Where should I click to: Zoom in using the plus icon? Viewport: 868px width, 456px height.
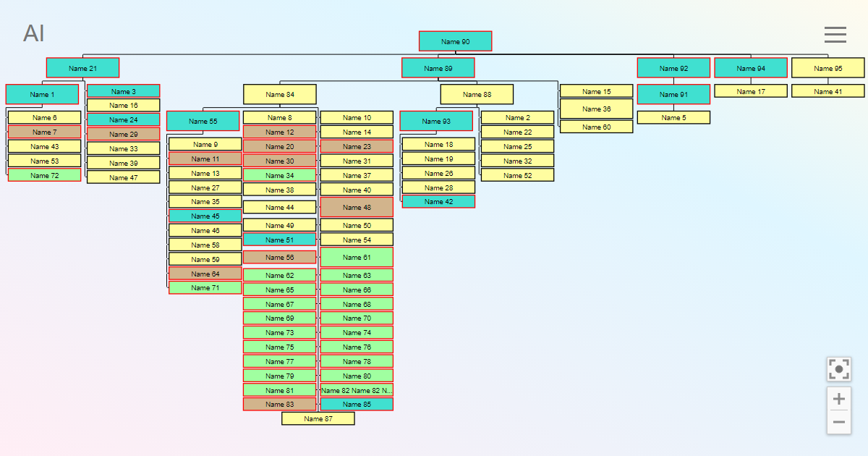839,398
